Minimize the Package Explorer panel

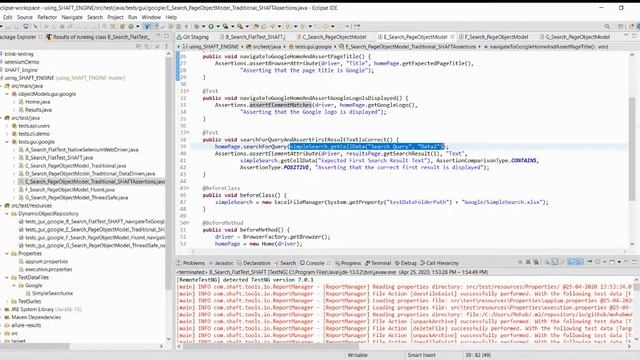[x=158, y=36]
